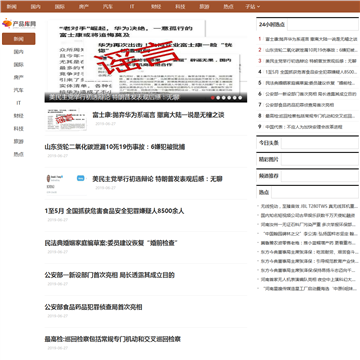Screen dimensions: 360x360
Task: Go to 房产 in the top navigation bar
Action: (84, 6)
